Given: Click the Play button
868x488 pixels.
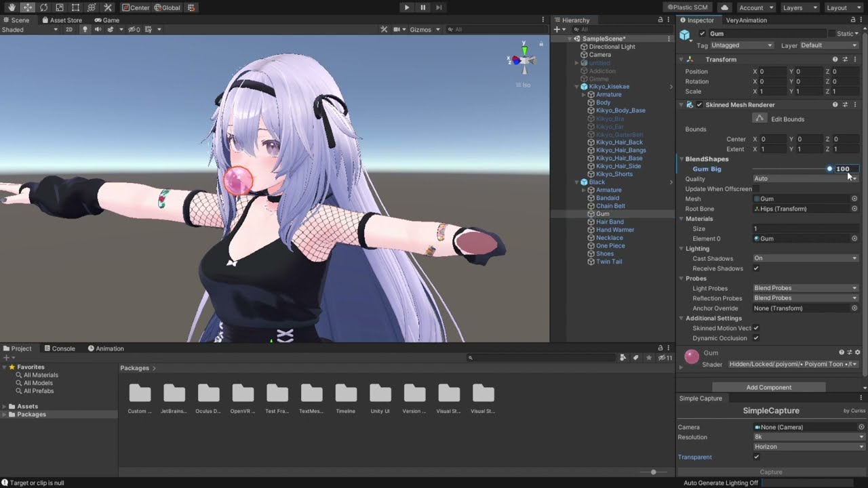Looking at the screenshot, I should [406, 7].
